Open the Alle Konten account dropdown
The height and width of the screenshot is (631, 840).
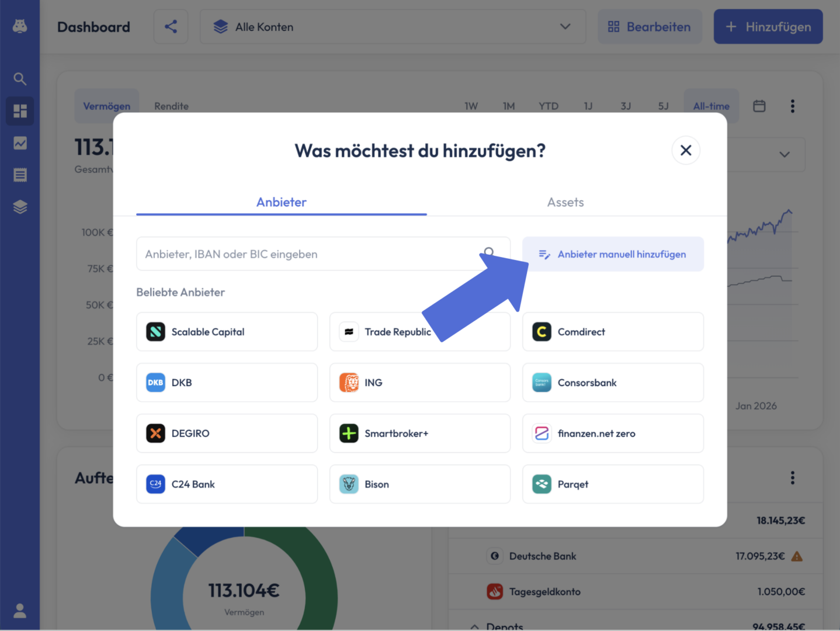393,26
